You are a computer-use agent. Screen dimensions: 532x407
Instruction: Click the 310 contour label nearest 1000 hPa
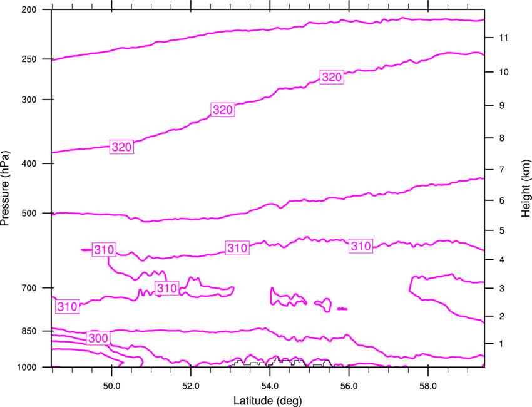(67, 307)
